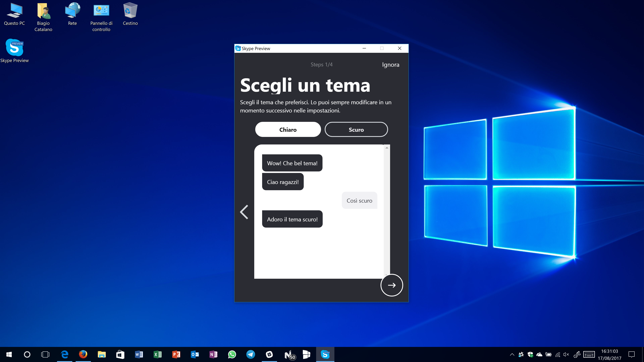Open Microsoft Edge from taskbar
644x362 pixels.
65,354
